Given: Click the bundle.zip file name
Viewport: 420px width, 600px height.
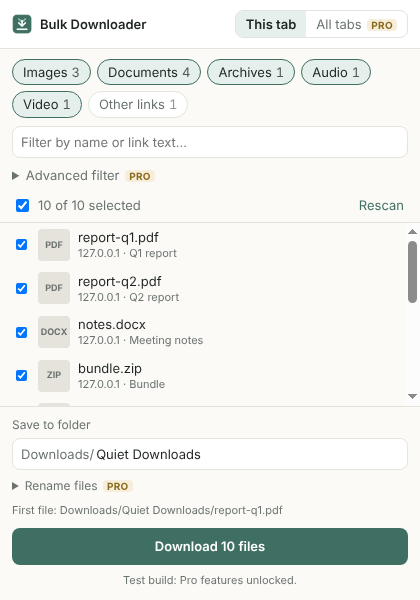Looking at the screenshot, I should pyautogui.click(x=110, y=368).
